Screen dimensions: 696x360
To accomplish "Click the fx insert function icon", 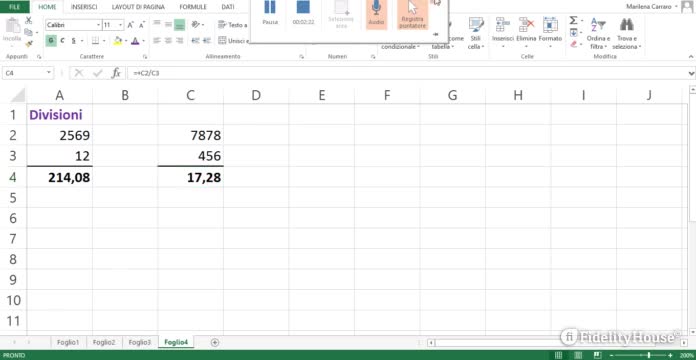I will click(x=116, y=73).
